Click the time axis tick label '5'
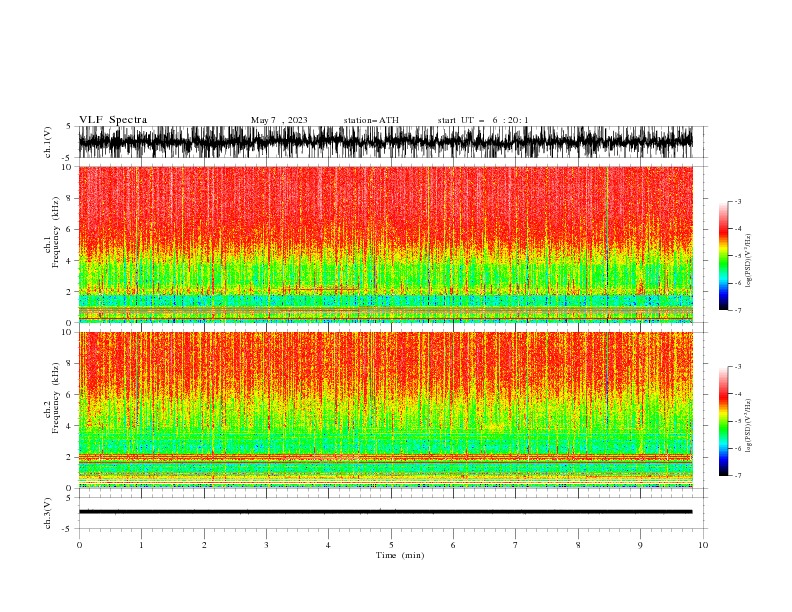This screenshot has height=612, width=792. 391,545
